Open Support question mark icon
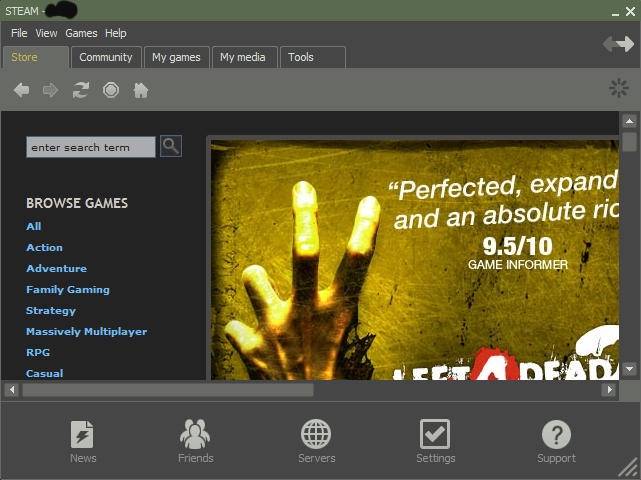The width and height of the screenshot is (641, 480). [556, 435]
